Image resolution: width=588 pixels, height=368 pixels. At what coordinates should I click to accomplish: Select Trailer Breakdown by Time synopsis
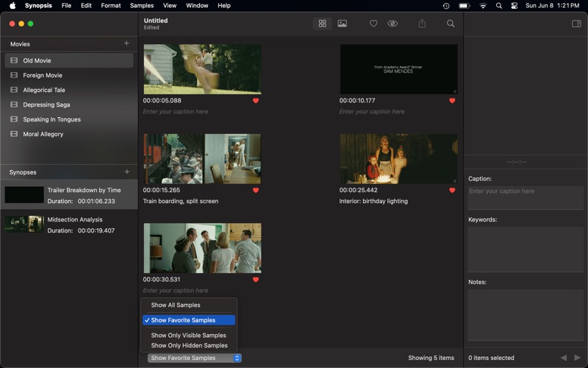coord(69,194)
